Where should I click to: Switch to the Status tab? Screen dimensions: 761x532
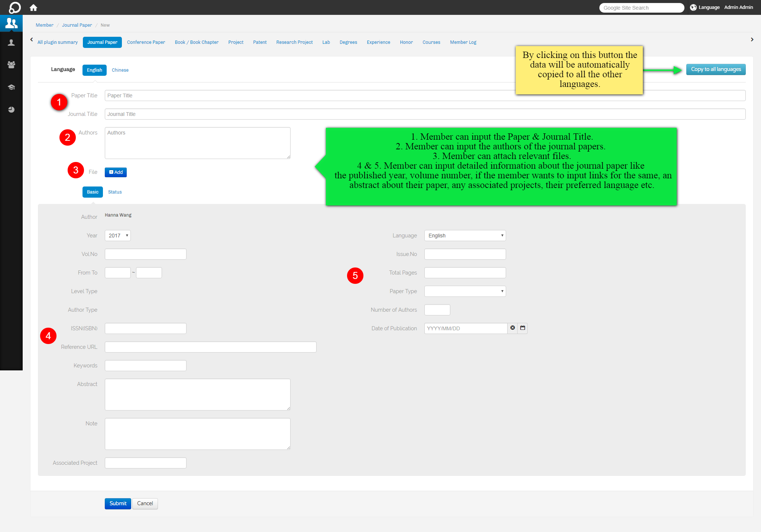click(115, 192)
